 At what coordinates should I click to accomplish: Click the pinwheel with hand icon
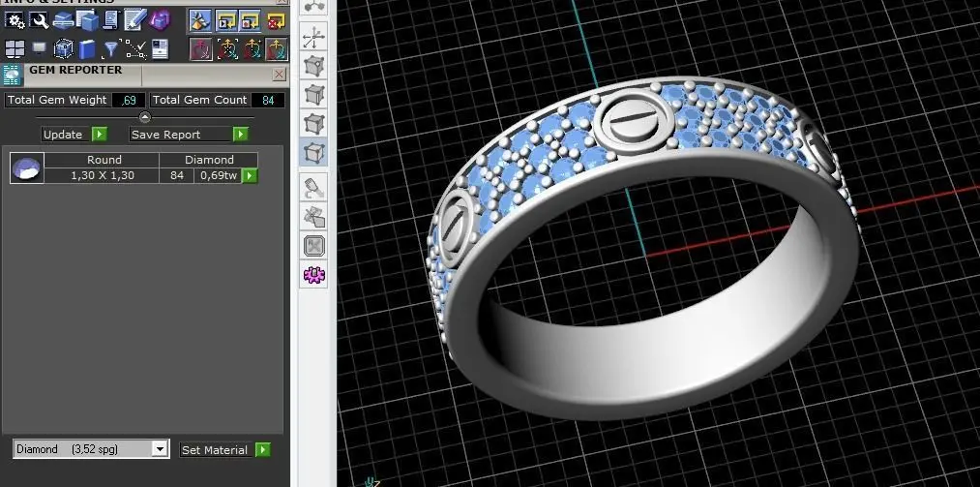click(x=313, y=217)
